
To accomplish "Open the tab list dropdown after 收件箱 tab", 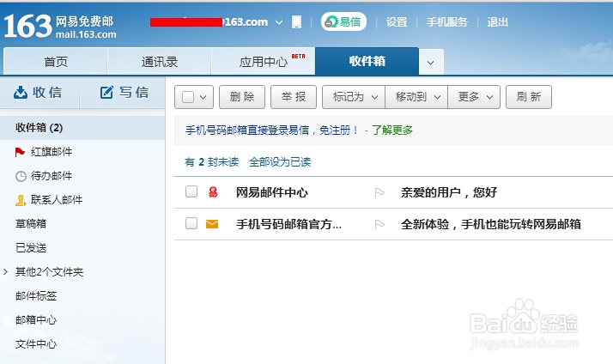I will click(x=431, y=62).
